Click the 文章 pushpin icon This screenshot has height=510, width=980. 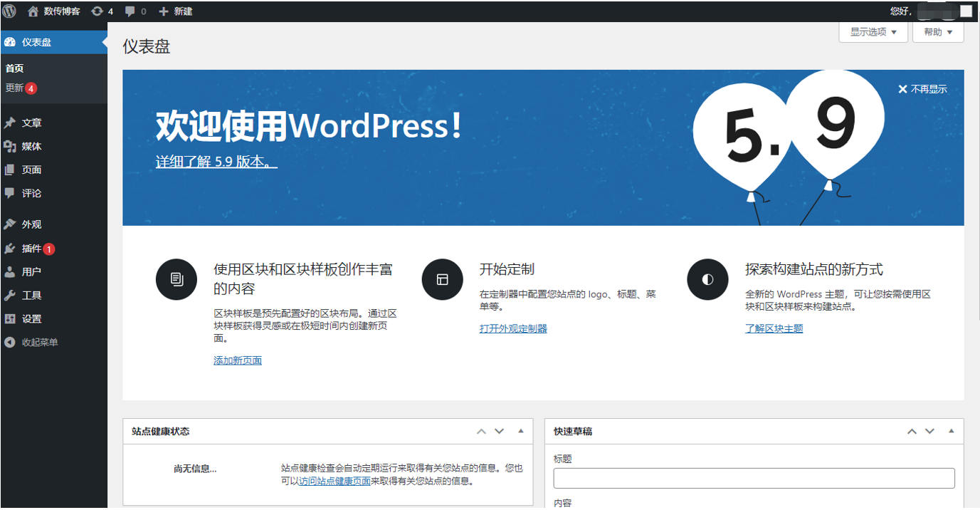point(10,123)
